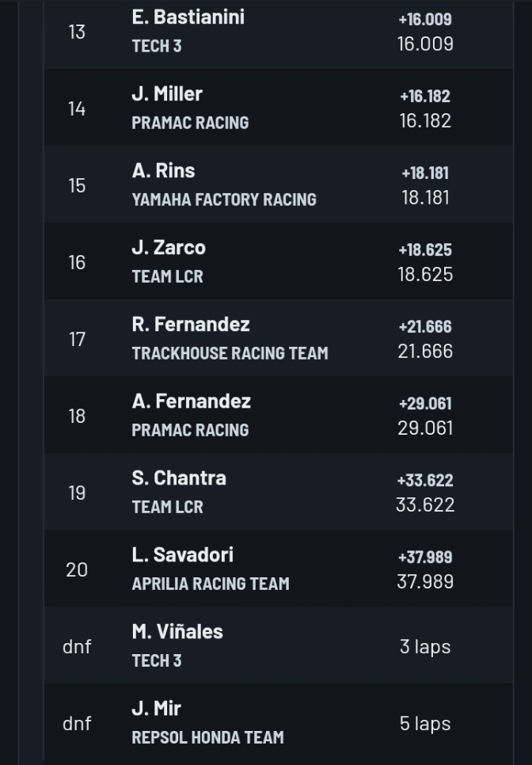Click A. Rins rider name
This screenshot has height=765, width=532.
click(163, 170)
